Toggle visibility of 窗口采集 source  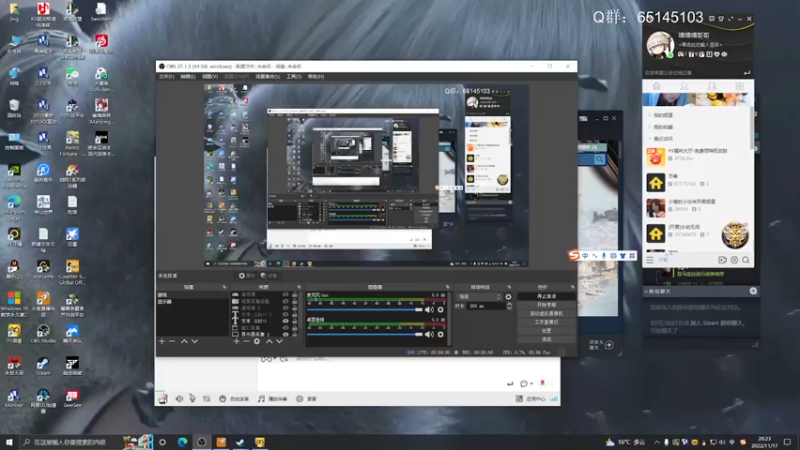point(285,328)
